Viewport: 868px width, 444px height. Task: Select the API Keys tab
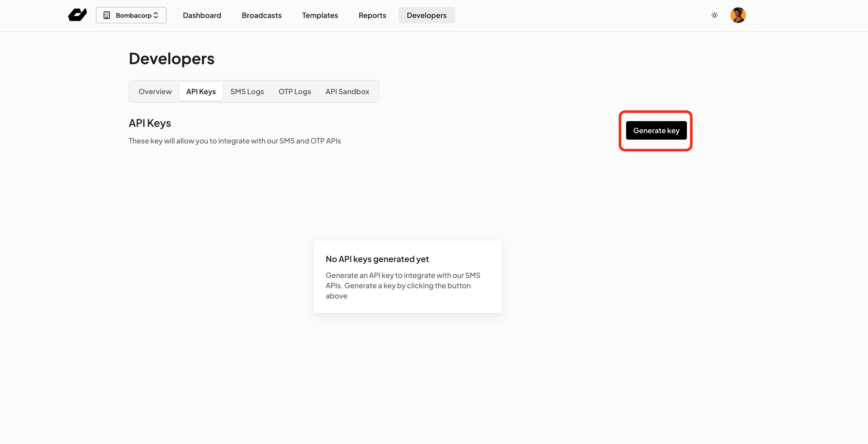click(201, 91)
